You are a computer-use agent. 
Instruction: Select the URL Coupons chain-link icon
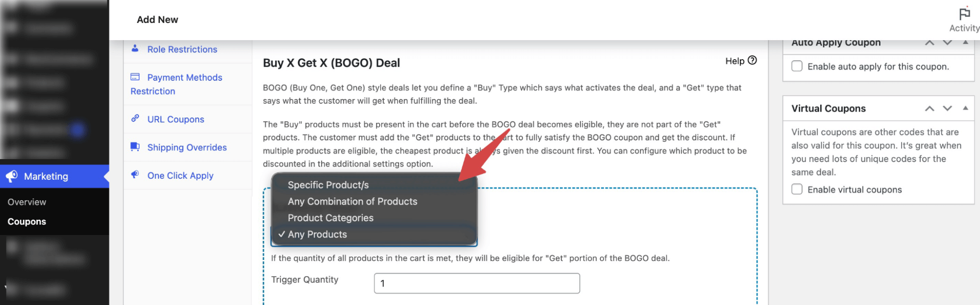pyautogui.click(x=134, y=118)
